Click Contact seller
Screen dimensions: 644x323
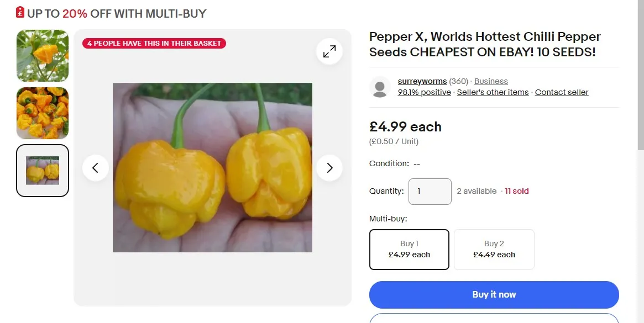pyautogui.click(x=562, y=92)
